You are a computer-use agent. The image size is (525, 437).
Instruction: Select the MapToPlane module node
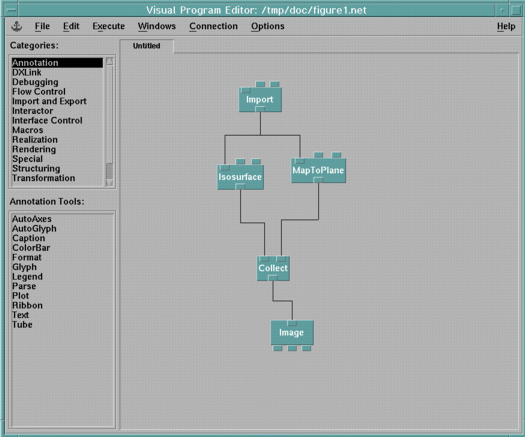[x=318, y=170]
